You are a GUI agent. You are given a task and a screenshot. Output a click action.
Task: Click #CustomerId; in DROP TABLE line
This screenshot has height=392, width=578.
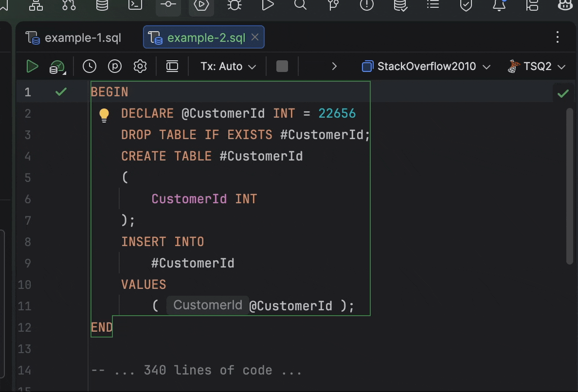pyautogui.click(x=325, y=134)
